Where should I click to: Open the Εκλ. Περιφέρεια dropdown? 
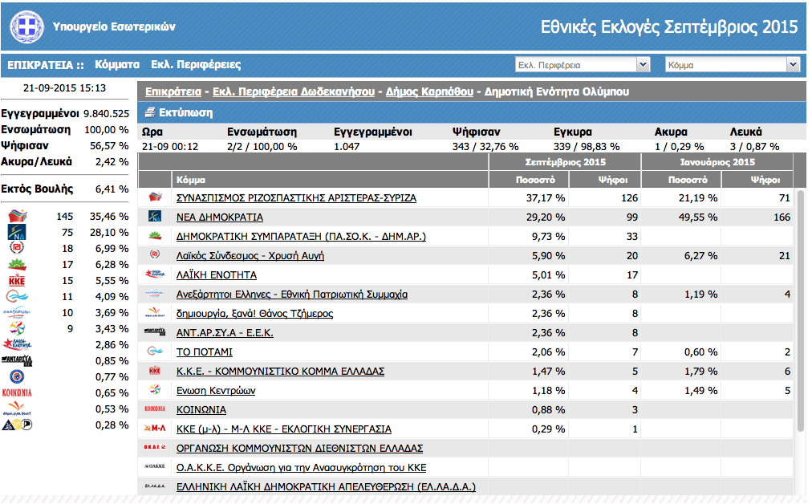click(x=582, y=65)
